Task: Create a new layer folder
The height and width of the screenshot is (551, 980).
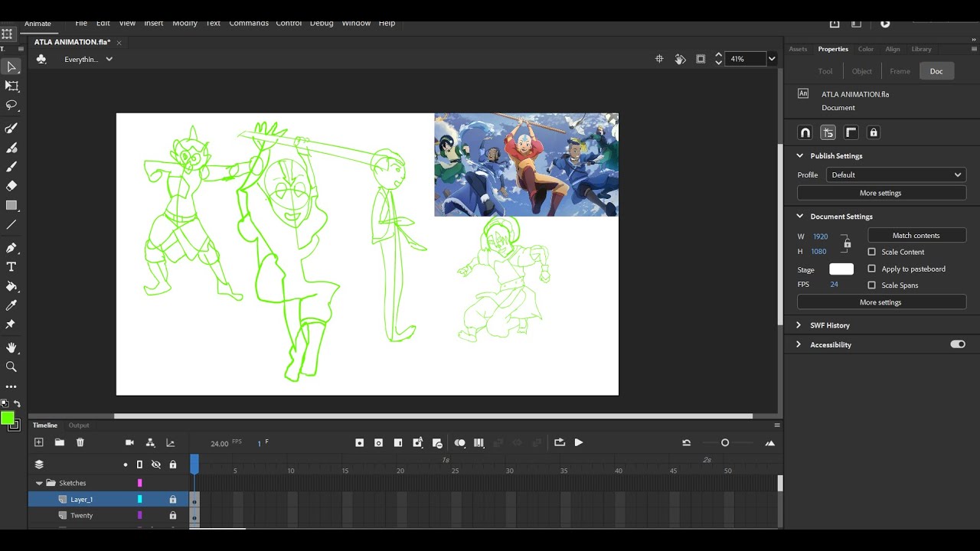Action: (x=59, y=442)
